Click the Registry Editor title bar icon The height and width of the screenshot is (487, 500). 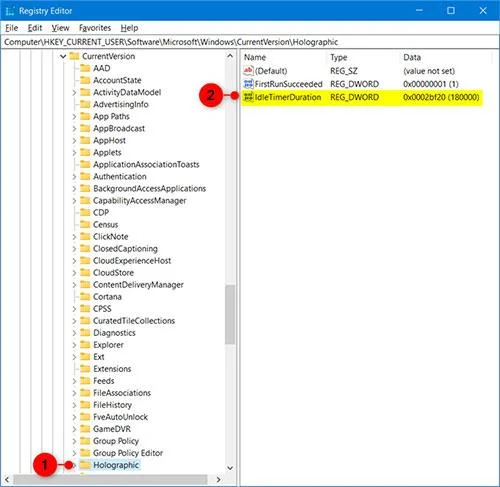[10, 11]
